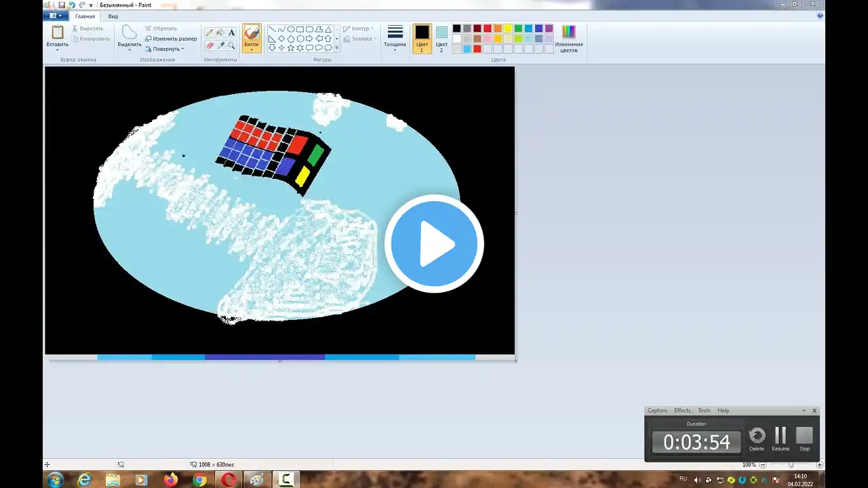868x488 pixels.
Task: Zoom in with the plus button
Action: pyautogui.click(x=819, y=465)
